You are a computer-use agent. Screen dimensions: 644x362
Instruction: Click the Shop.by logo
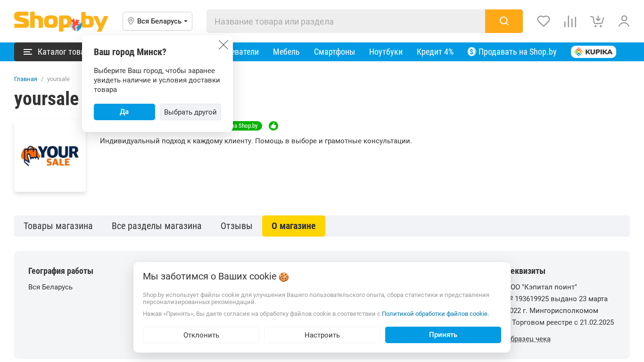pyautogui.click(x=61, y=21)
